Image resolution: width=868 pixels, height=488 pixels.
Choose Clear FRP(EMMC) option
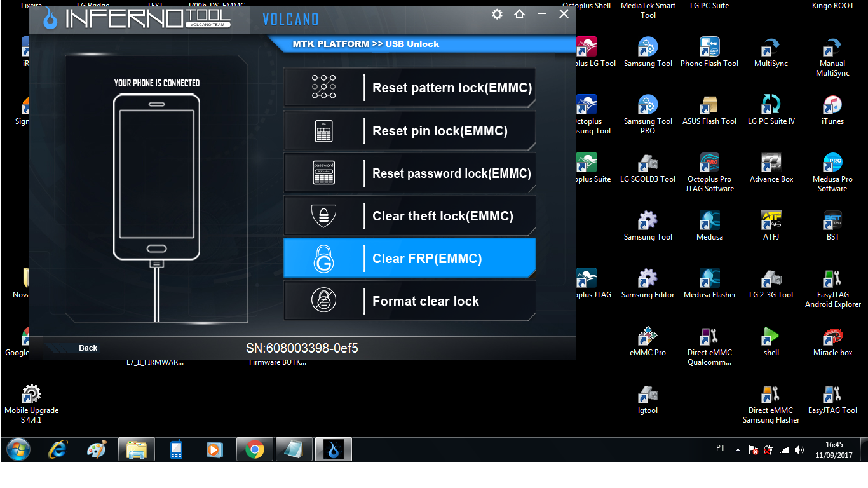coord(410,259)
